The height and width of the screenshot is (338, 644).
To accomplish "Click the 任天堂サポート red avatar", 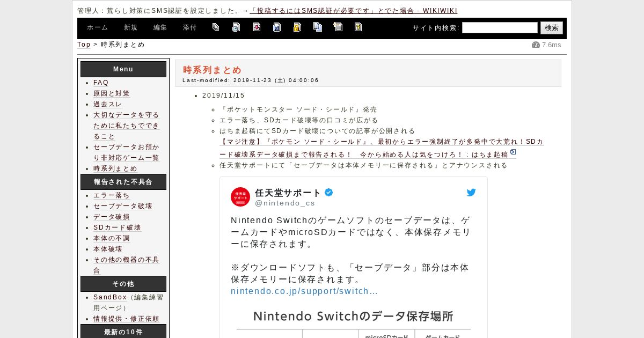I will click(240, 197).
